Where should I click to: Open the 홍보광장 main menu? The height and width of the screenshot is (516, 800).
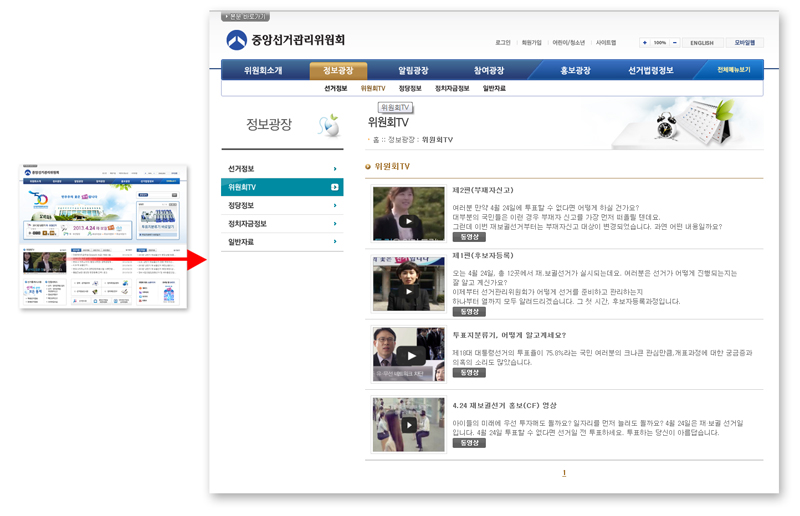pos(575,71)
